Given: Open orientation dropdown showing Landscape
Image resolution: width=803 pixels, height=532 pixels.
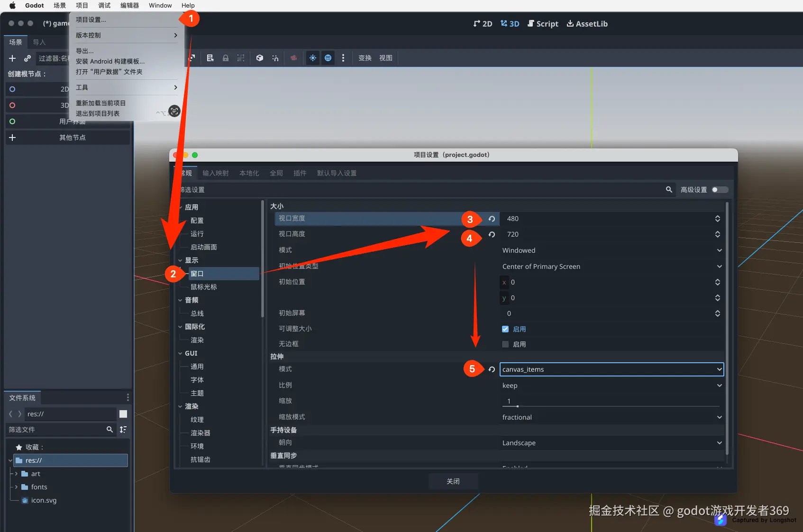Looking at the screenshot, I should [x=612, y=443].
